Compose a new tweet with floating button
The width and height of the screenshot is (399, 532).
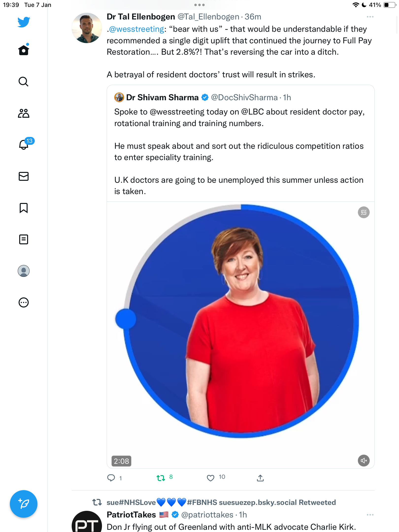[24, 504]
